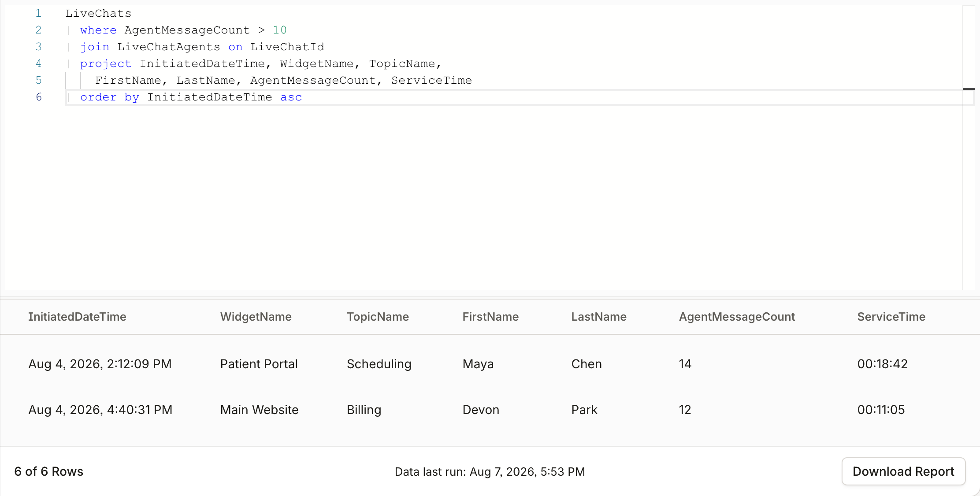
Task: Click the AgentMessageCount column header
Action: [x=737, y=317]
